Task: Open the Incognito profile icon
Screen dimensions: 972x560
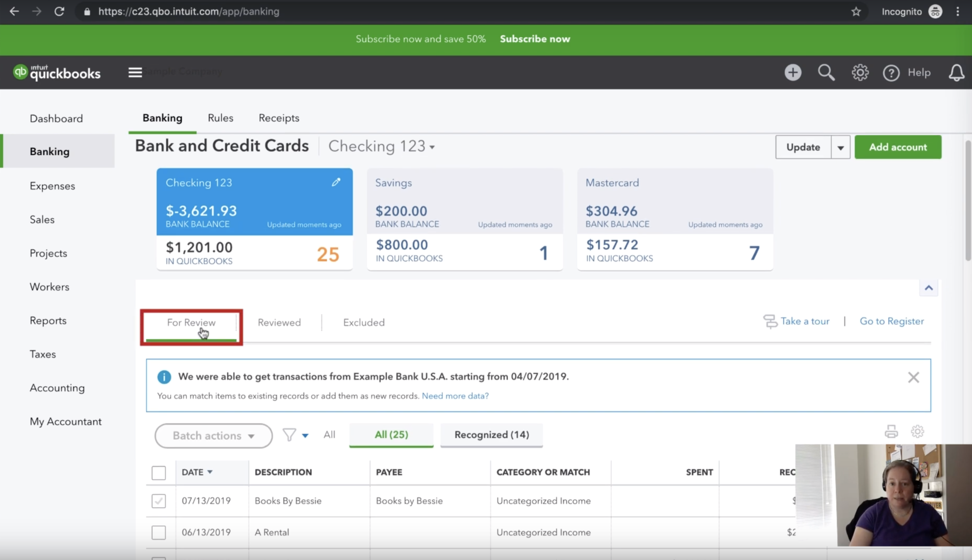Action: (x=935, y=11)
